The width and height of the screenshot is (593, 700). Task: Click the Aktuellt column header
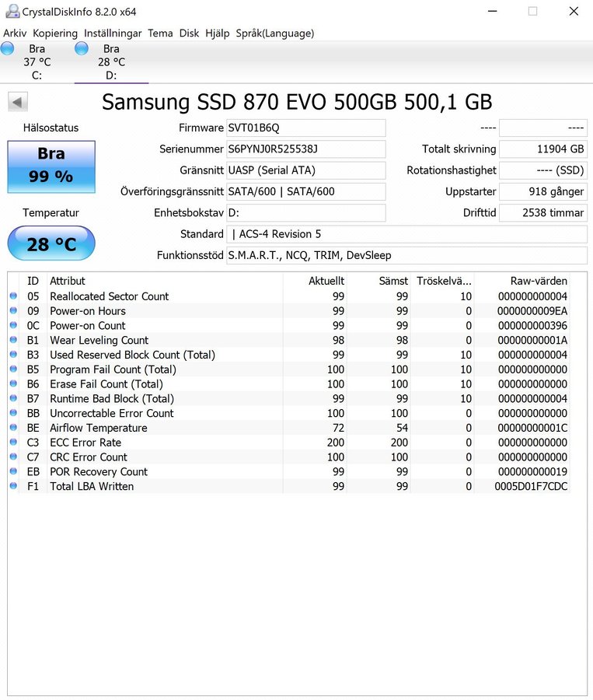[315, 281]
